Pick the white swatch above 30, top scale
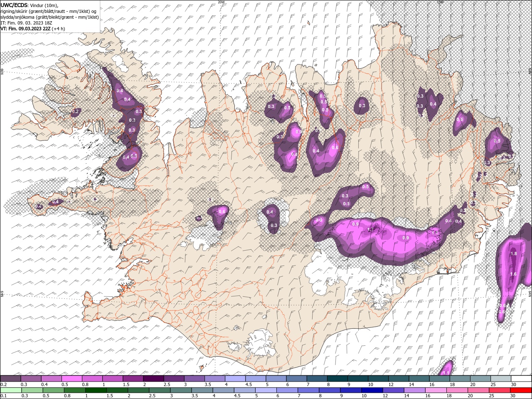 click(521, 379)
